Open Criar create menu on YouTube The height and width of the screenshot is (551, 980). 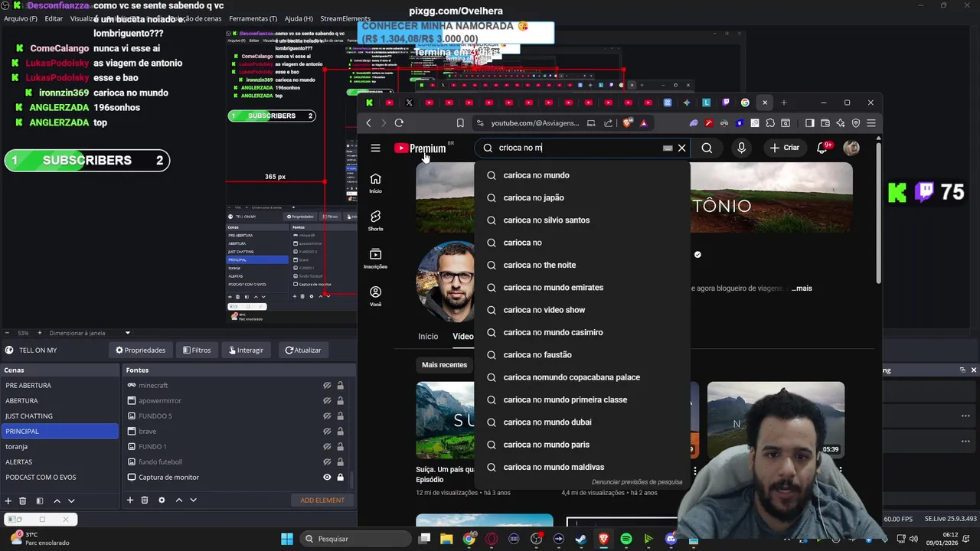click(785, 148)
